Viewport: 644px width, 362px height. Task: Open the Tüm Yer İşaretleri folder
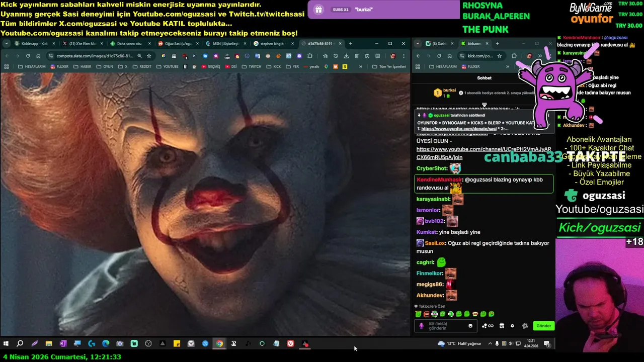[x=389, y=66]
